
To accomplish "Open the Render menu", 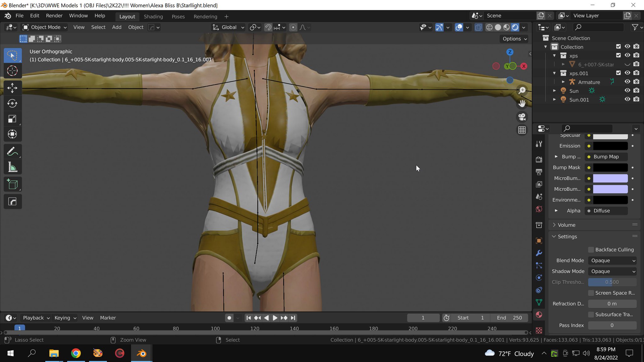I will coord(54,16).
